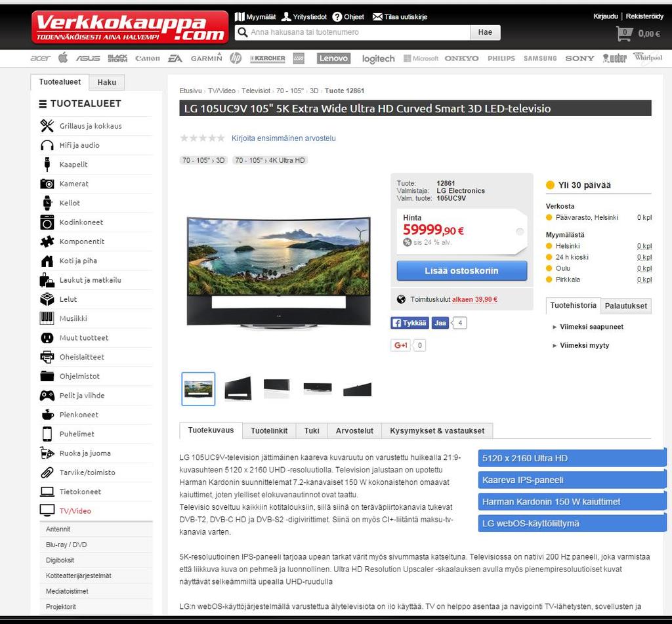672x624 pixels.
Task: Click the washing machine icon for Kodinkoneet
Action: (47, 222)
